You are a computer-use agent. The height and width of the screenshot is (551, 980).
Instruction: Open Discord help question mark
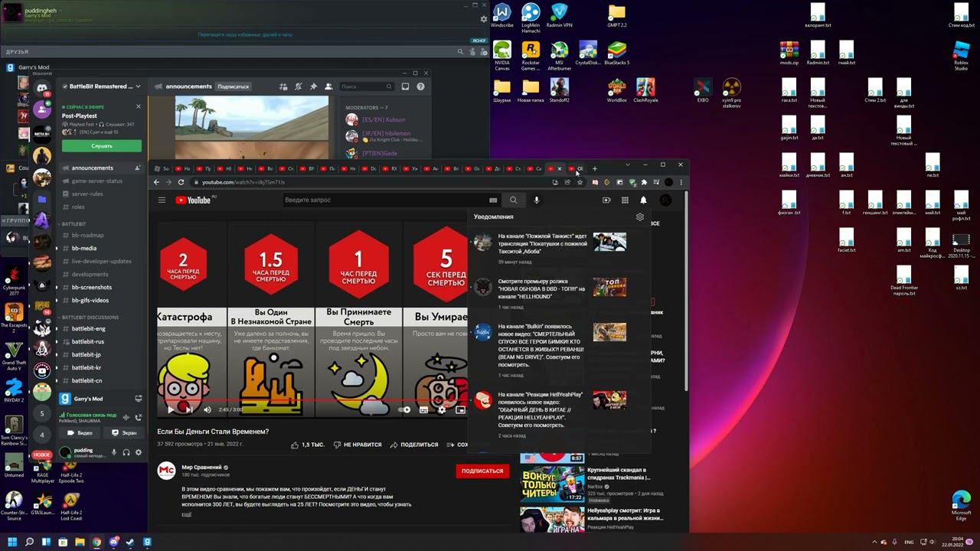420,86
